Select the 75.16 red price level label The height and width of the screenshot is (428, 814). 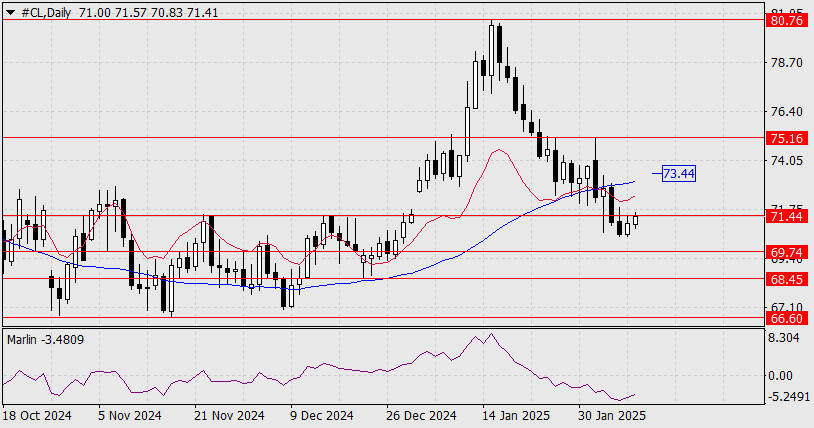point(787,138)
